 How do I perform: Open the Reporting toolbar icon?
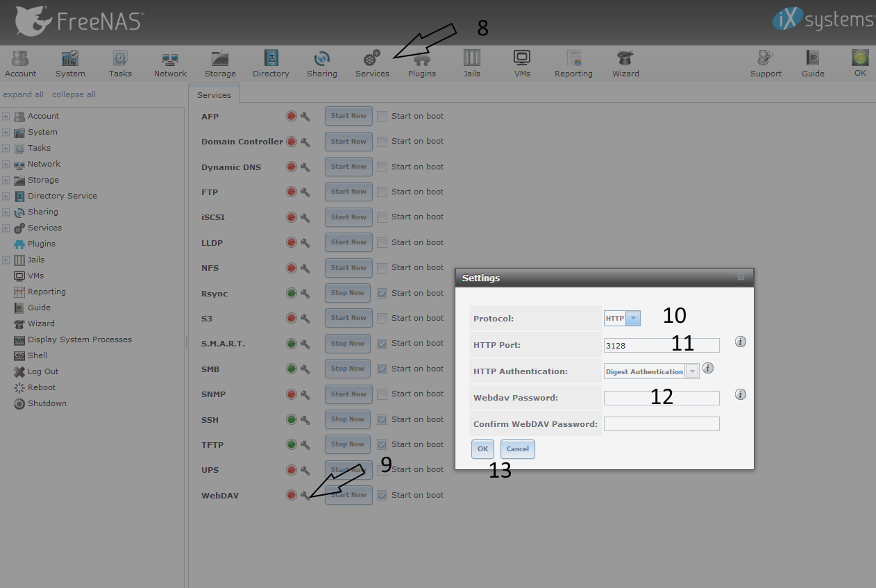573,64
